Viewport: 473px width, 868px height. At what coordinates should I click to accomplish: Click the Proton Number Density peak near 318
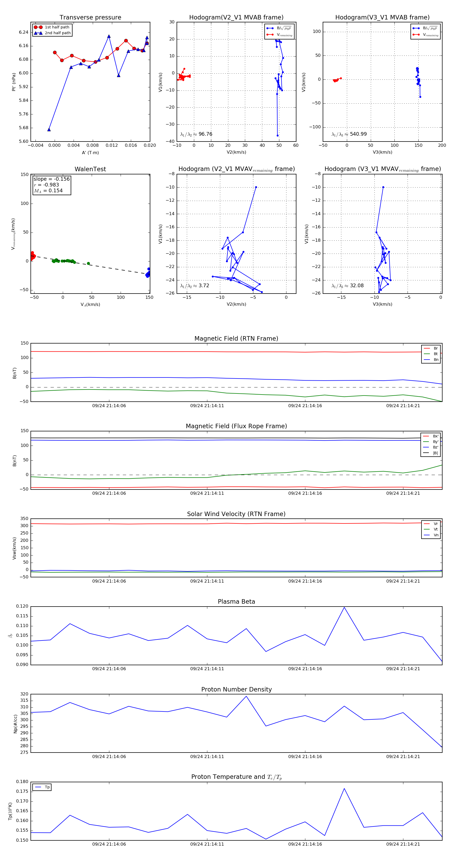(x=246, y=697)
